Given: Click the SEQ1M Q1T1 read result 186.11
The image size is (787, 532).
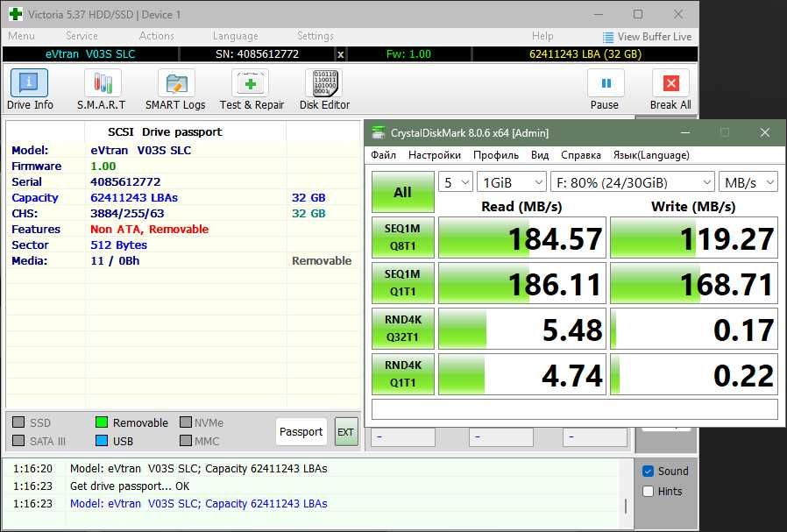Looking at the screenshot, I should [522, 283].
